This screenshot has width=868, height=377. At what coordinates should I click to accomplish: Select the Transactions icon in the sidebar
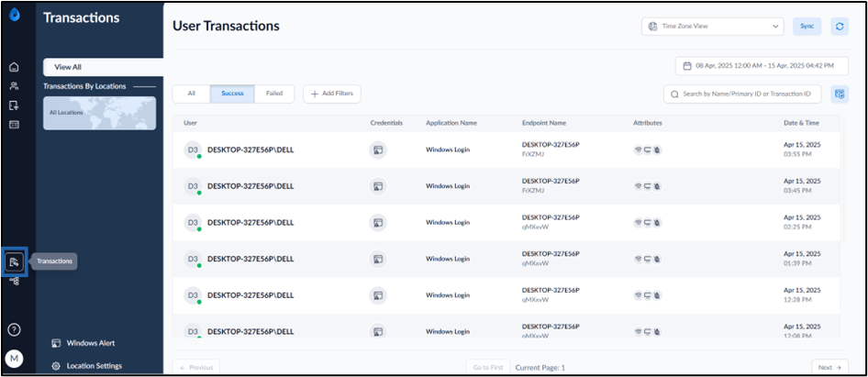tap(15, 261)
